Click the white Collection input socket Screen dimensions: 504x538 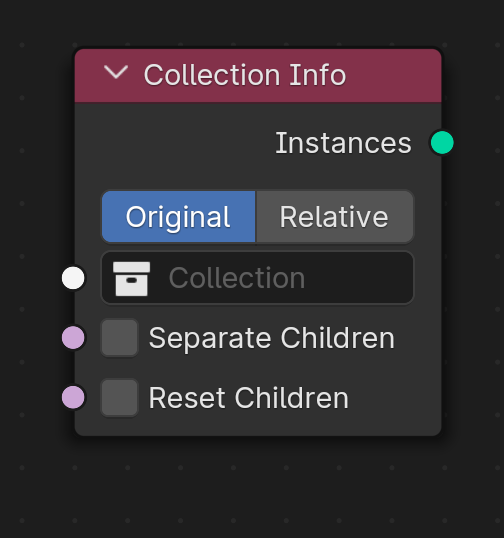click(73, 278)
